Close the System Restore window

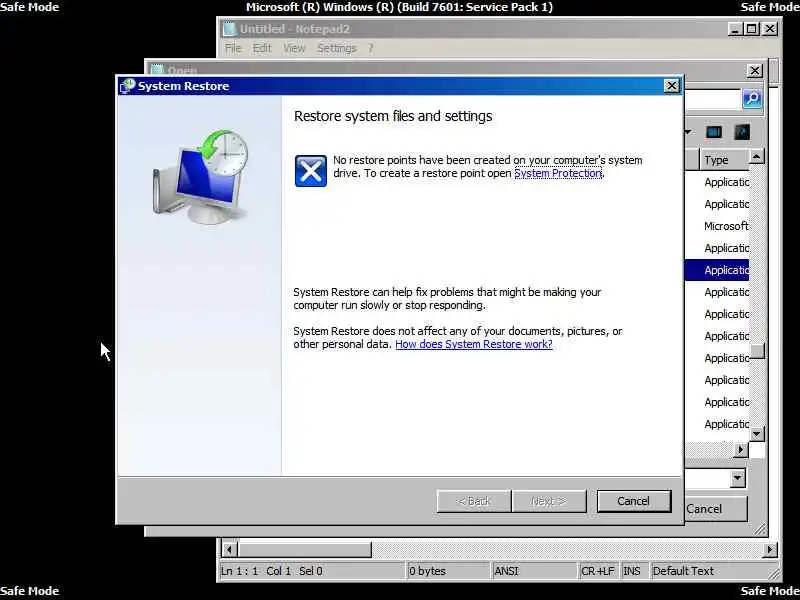click(x=672, y=86)
